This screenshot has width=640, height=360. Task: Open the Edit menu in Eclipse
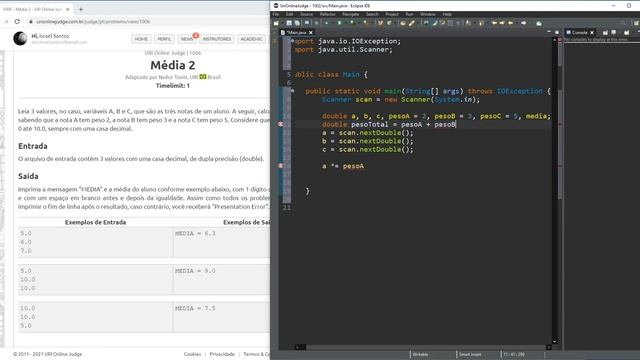[289, 14]
